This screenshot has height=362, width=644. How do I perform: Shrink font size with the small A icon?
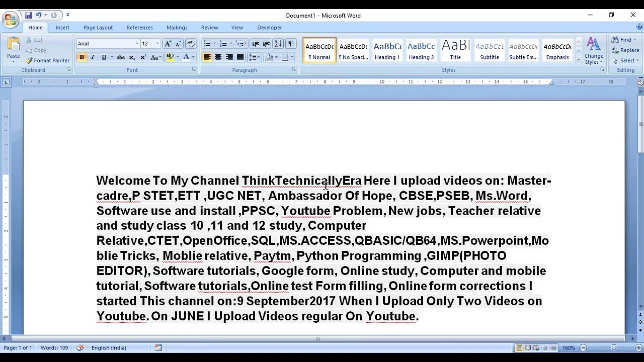pyautogui.click(x=178, y=44)
